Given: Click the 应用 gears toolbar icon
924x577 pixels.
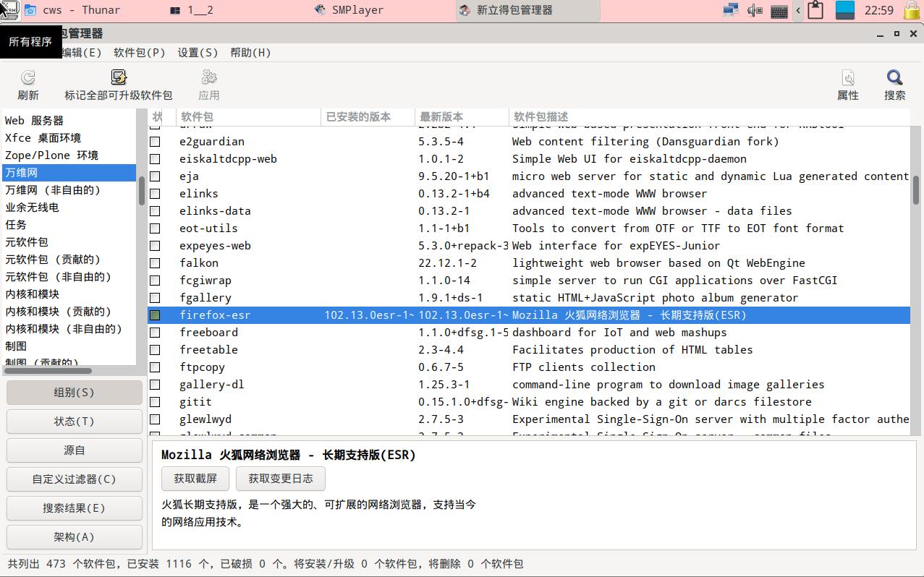Looking at the screenshot, I should pos(209,77).
